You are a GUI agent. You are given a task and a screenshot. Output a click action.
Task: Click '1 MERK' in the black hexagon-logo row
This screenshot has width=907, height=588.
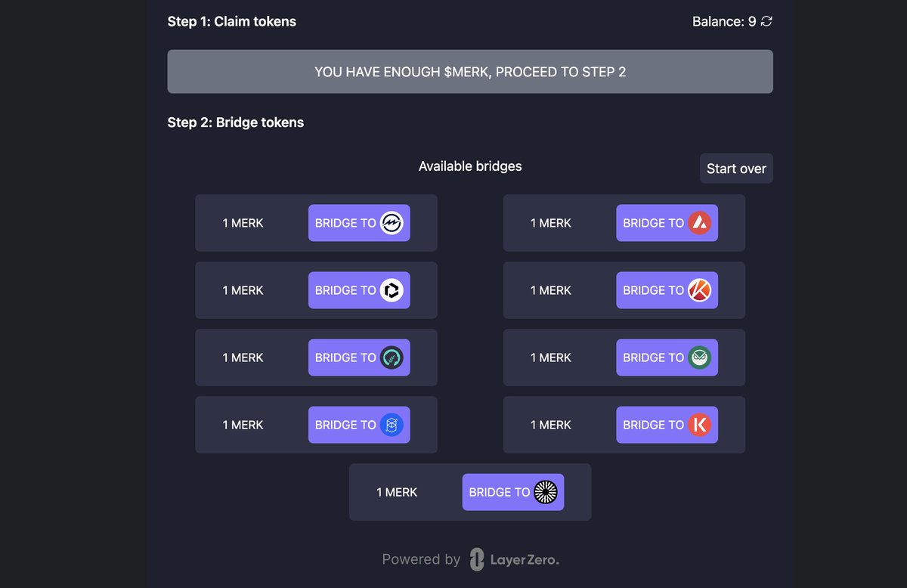pos(243,290)
